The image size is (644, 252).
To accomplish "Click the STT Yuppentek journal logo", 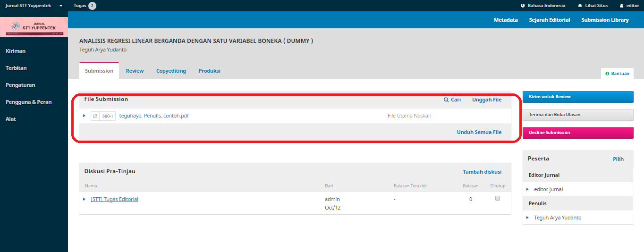I will coord(34,26).
